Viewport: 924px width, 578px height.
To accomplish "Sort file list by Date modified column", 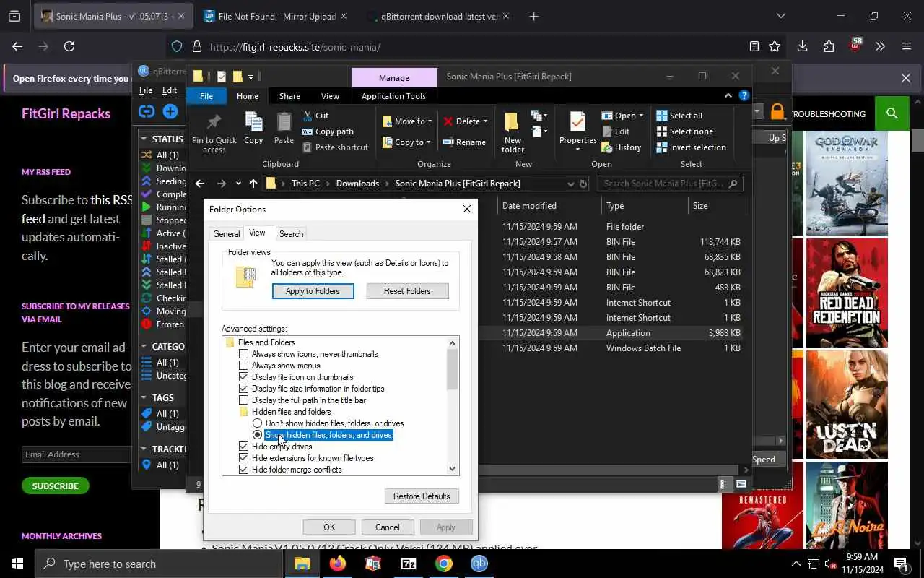I will (x=550, y=206).
